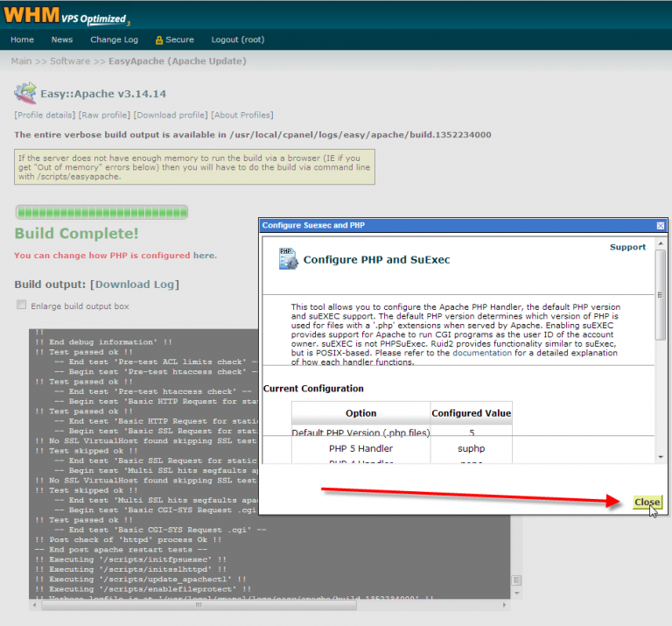Click Download Log link for build output
The width and height of the screenshot is (672, 626).
pyautogui.click(x=136, y=285)
